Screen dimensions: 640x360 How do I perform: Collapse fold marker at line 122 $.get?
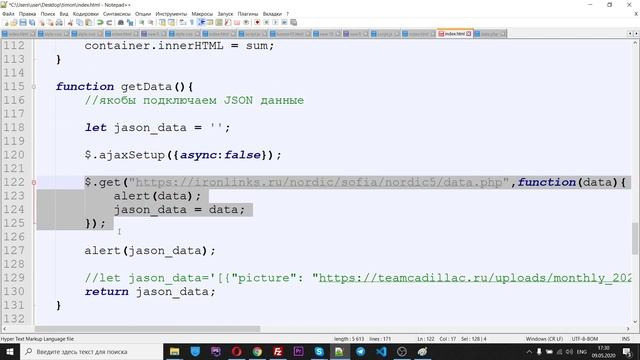coord(34,182)
